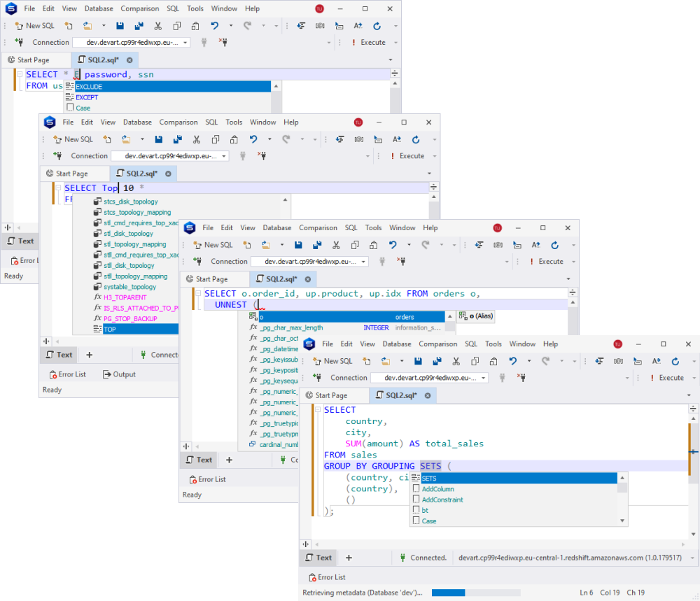This screenshot has width=700, height=601.
Task: Click Copy icon in the GROUPING SETS window
Action: [x=475, y=361]
